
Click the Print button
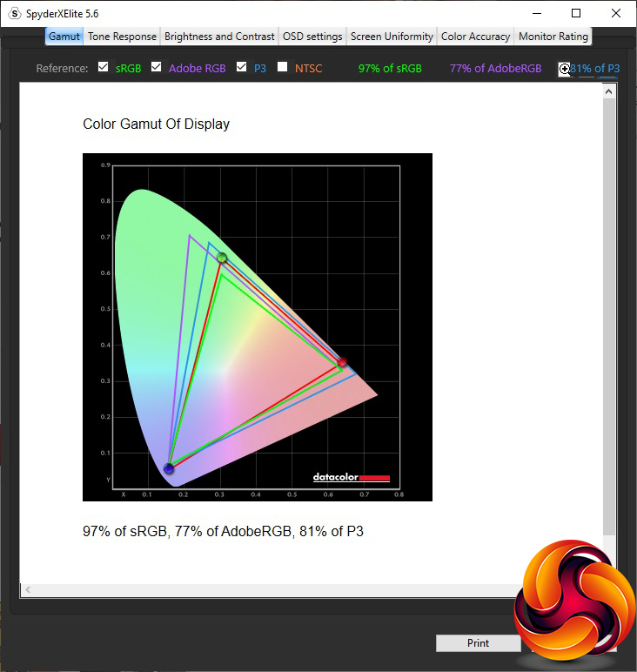(x=478, y=643)
